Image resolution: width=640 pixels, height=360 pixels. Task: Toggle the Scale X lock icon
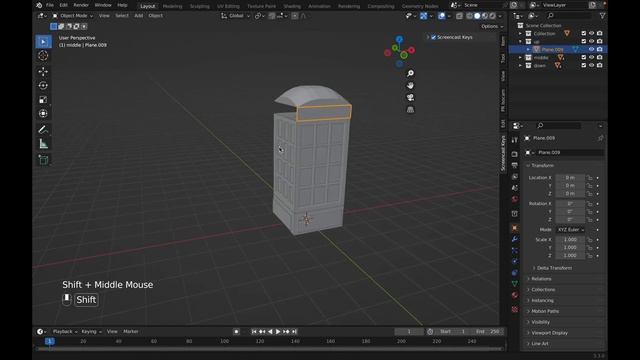(x=589, y=240)
